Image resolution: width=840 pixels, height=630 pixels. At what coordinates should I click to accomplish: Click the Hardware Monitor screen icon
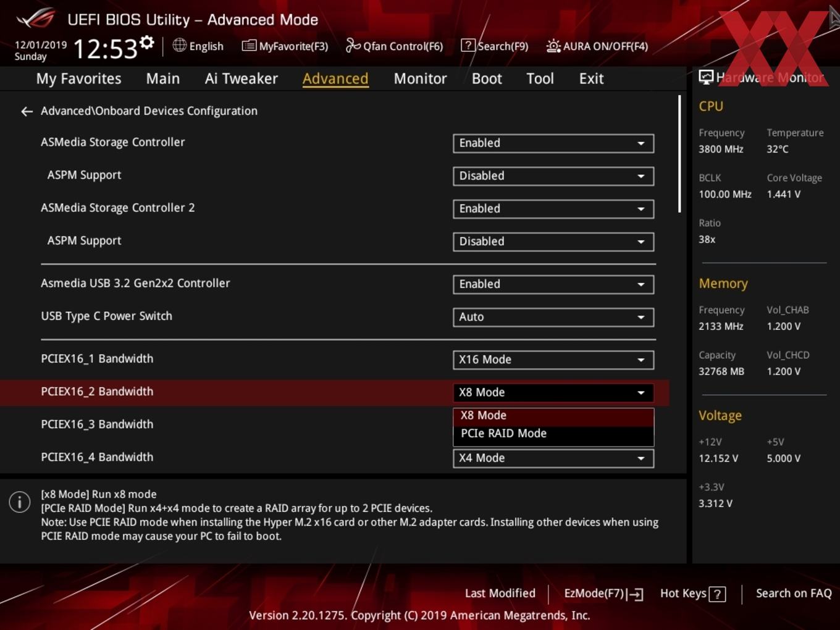(x=706, y=77)
